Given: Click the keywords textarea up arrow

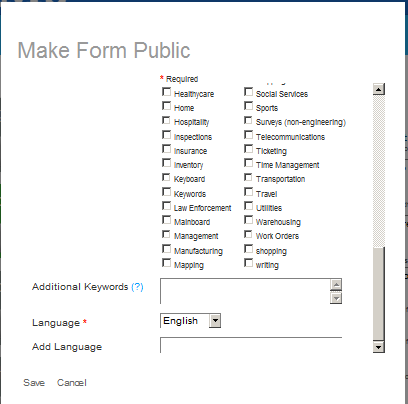Looking at the screenshot, I should click(336, 285).
